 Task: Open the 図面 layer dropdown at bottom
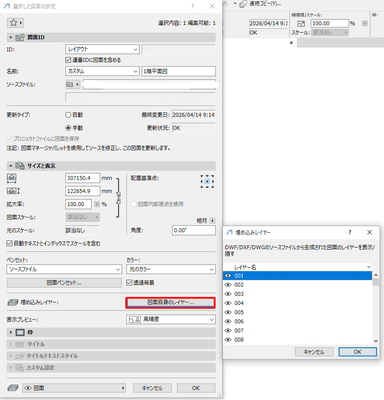point(74,388)
